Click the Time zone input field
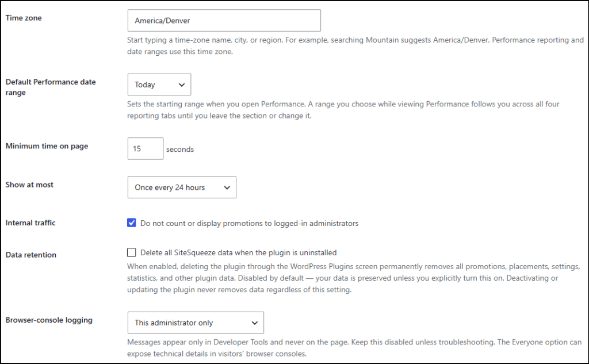Screen dimensions: 589x364 (224, 20)
